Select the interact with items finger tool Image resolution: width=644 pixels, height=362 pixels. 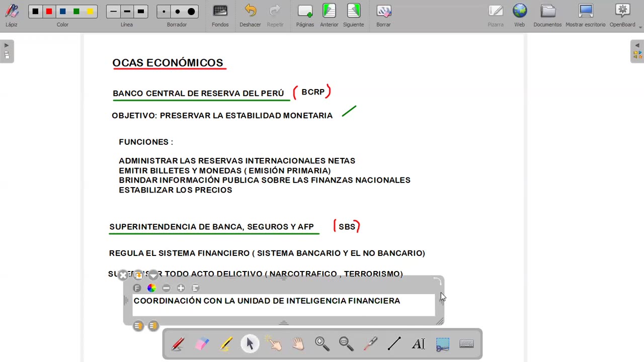[274, 344]
